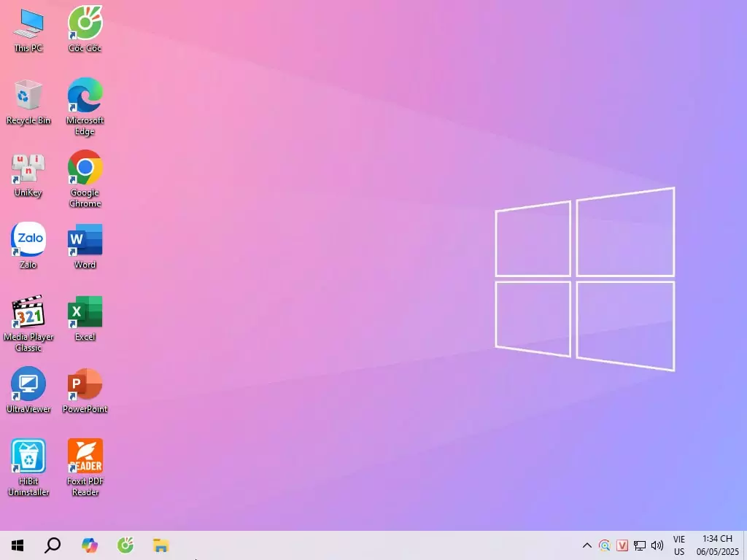The image size is (747, 560).
Task: Open Cốc Cốc from the taskbar
Action: tap(125, 545)
